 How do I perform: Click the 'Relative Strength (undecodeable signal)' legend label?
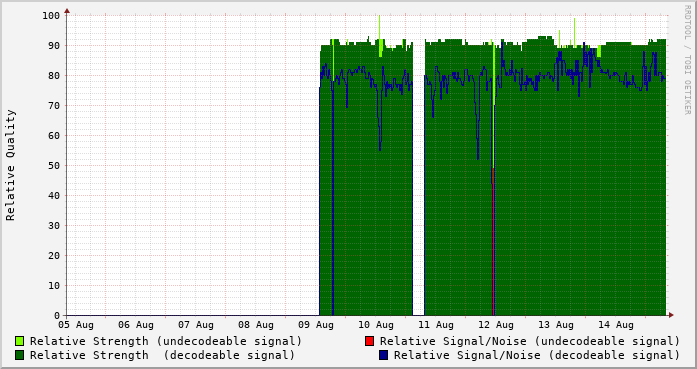(166, 341)
